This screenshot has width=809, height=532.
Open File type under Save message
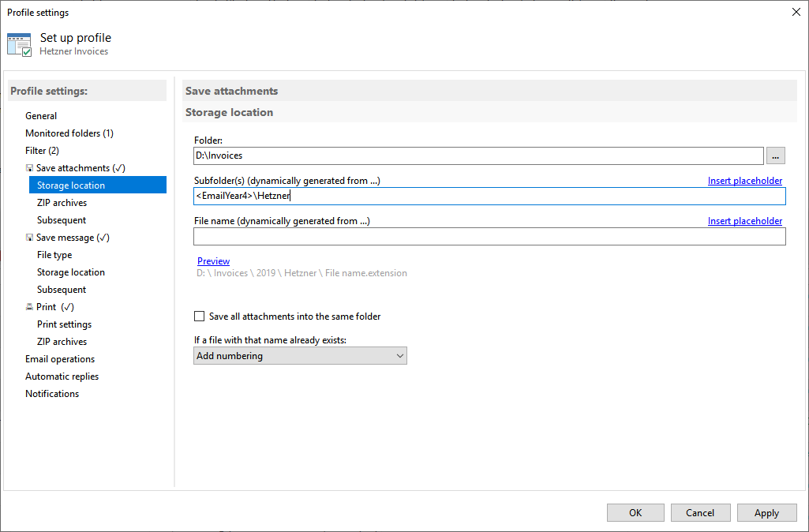click(54, 255)
